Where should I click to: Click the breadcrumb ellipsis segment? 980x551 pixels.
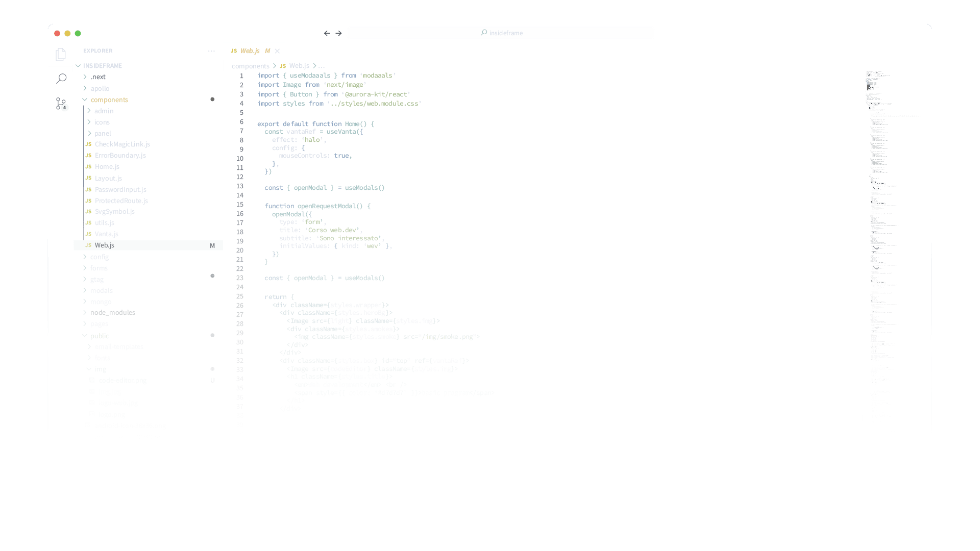point(322,66)
